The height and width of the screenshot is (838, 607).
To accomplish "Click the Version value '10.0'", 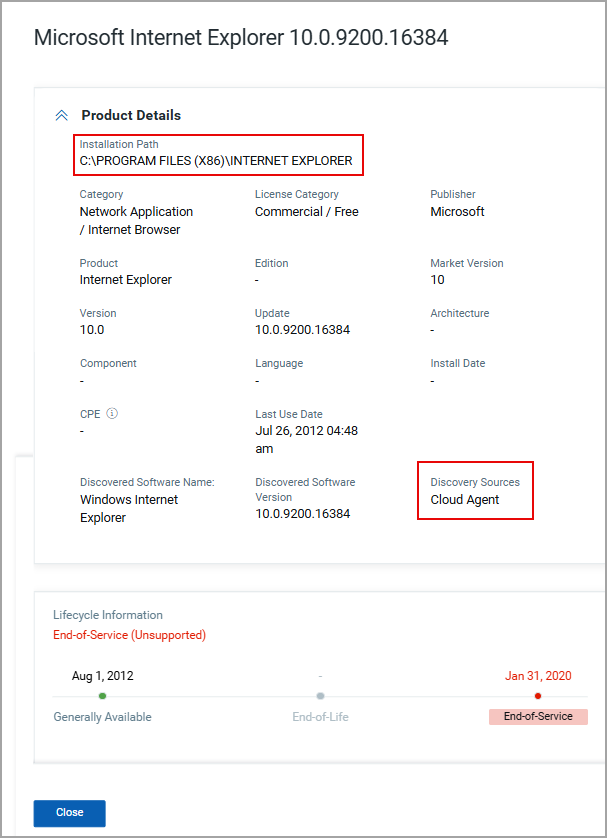I will (x=92, y=330).
